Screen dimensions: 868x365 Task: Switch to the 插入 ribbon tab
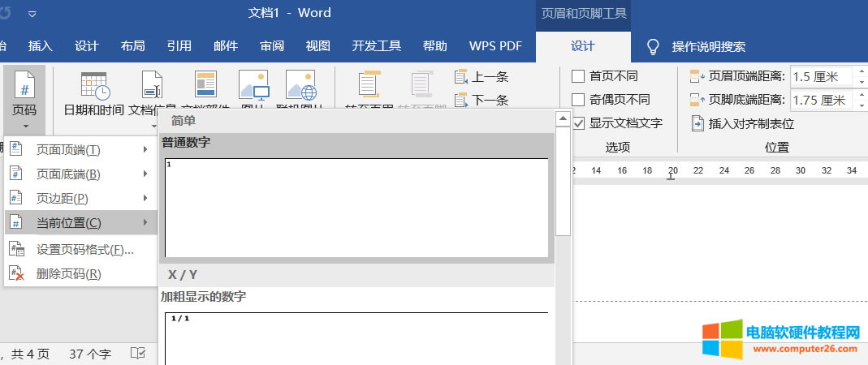coord(40,46)
